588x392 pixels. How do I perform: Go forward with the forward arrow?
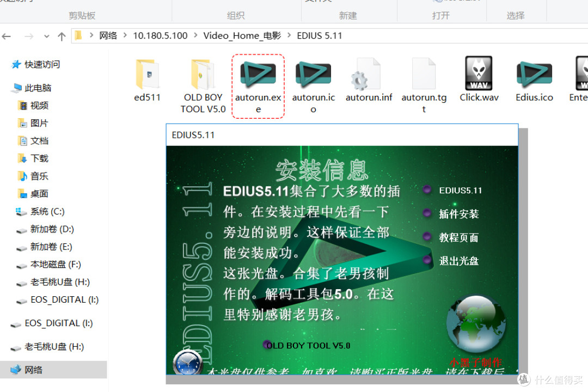[x=29, y=36]
